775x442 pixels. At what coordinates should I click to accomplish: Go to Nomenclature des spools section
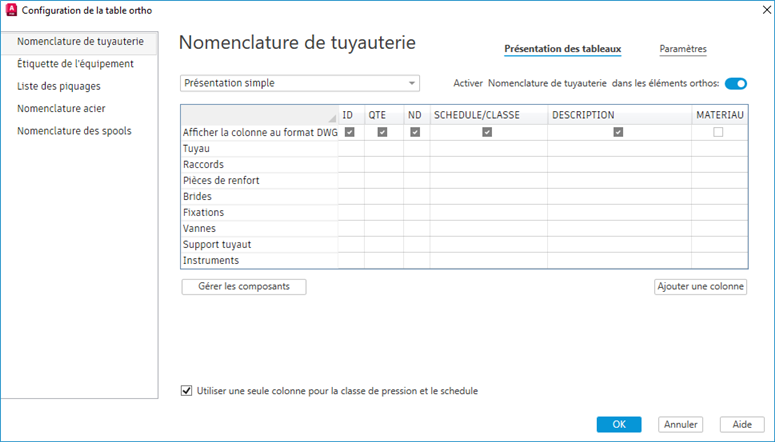74,131
